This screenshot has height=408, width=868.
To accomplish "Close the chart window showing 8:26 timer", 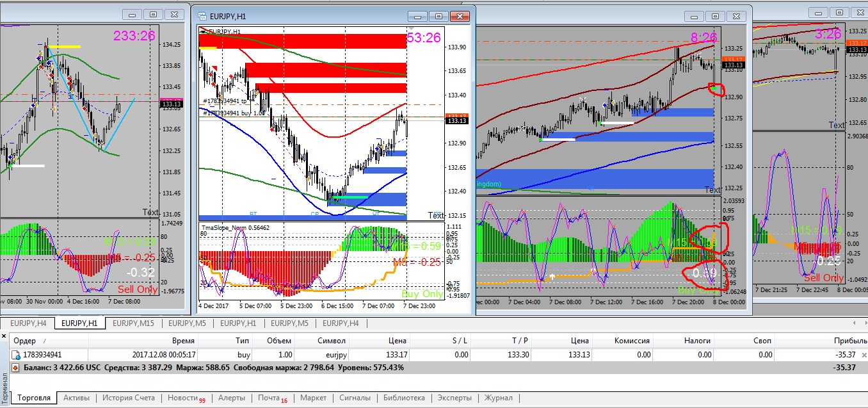I will coord(737,16).
